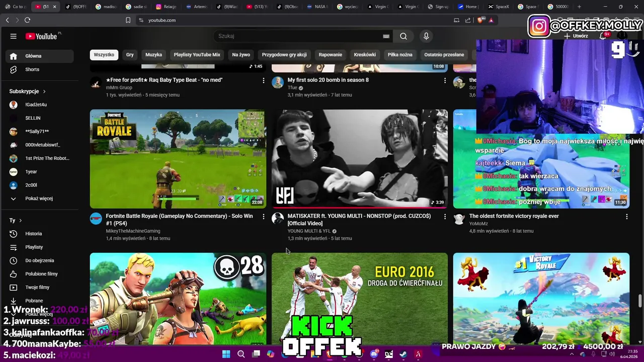Play the 28 kills Fortnite thumbnail
This screenshot has height=362, width=644.
point(178,299)
